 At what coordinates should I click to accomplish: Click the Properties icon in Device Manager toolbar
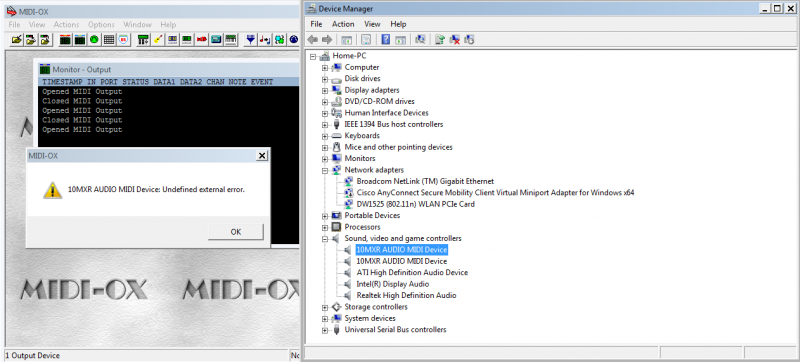[366, 39]
